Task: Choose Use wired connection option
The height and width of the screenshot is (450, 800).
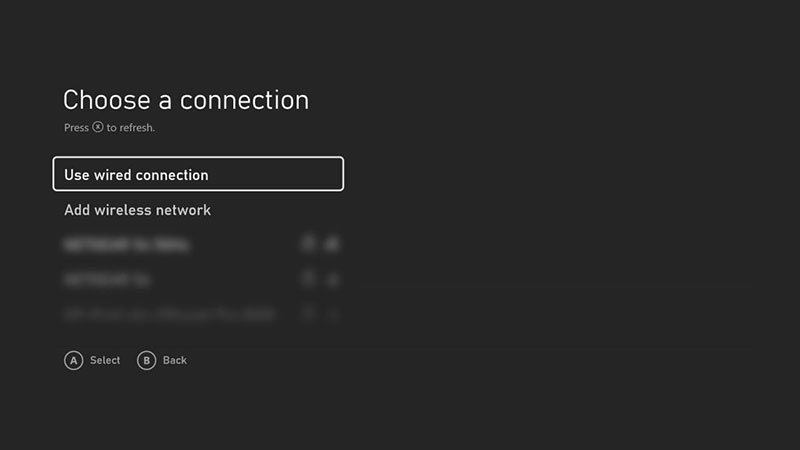Action: (x=198, y=174)
